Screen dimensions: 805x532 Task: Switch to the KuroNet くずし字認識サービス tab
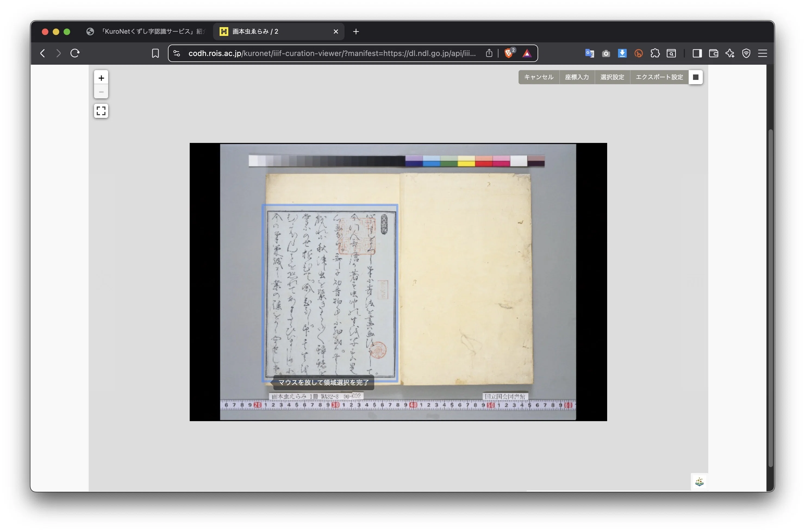146,32
